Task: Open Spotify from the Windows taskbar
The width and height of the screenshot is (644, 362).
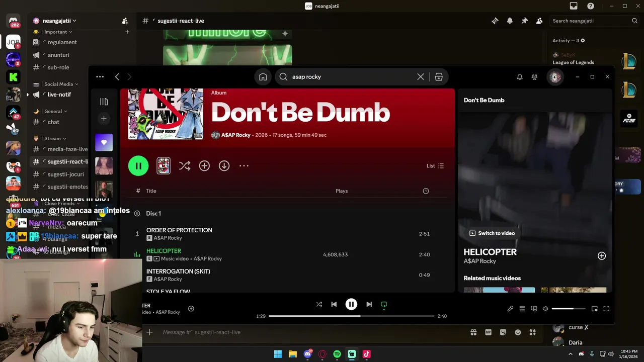Action: tap(337, 354)
